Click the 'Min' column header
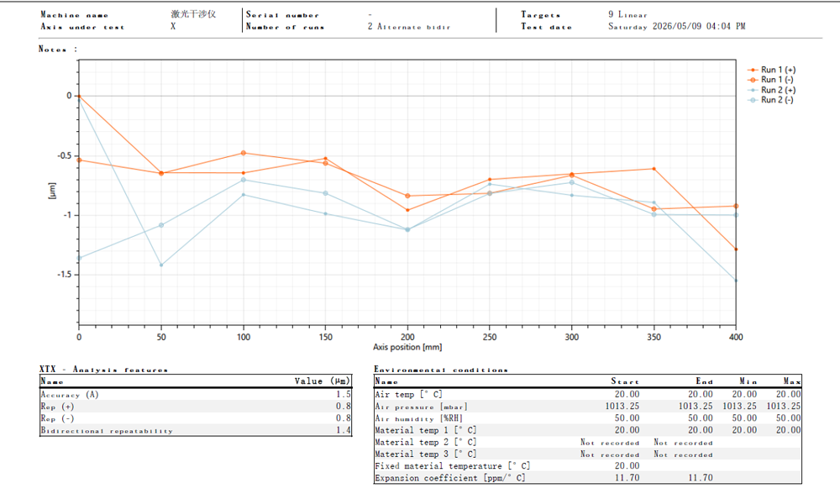Image resolution: width=840 pixels, height=504 pixels. (x=748, y=381)
